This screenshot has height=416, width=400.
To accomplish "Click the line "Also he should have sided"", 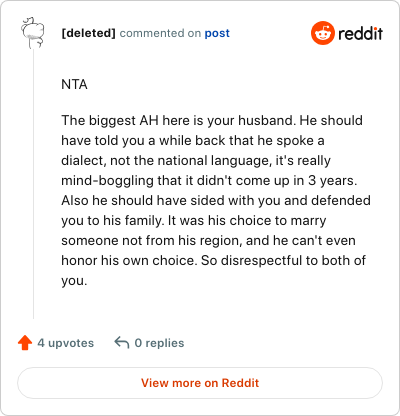I will point(216,201).
